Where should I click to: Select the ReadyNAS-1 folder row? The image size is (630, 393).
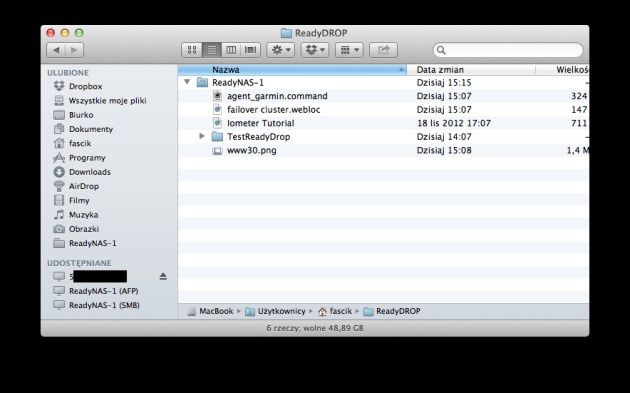384,82
